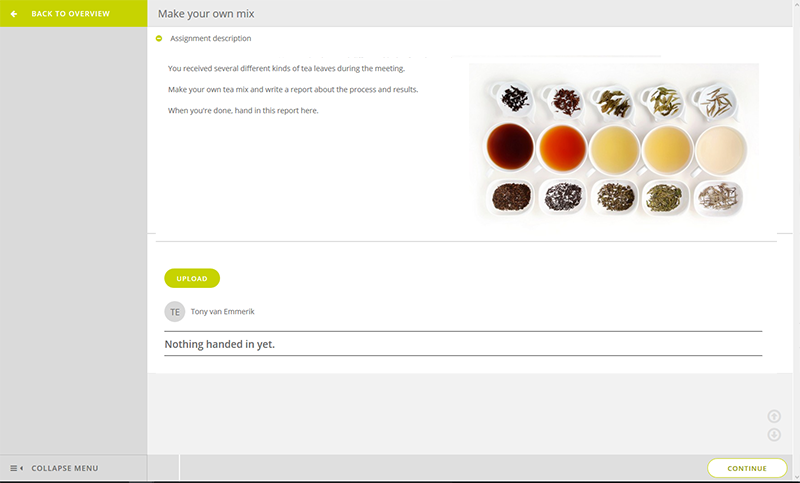
Task: Click the Nothing handed in yet row
Action: point(463,344)
